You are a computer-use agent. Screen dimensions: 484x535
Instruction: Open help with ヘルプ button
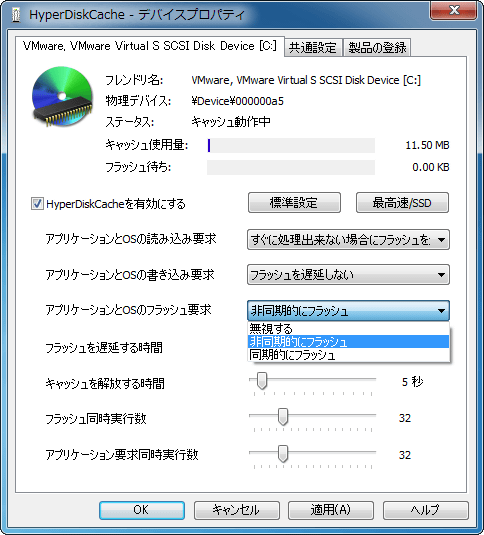tap(426, 510)
